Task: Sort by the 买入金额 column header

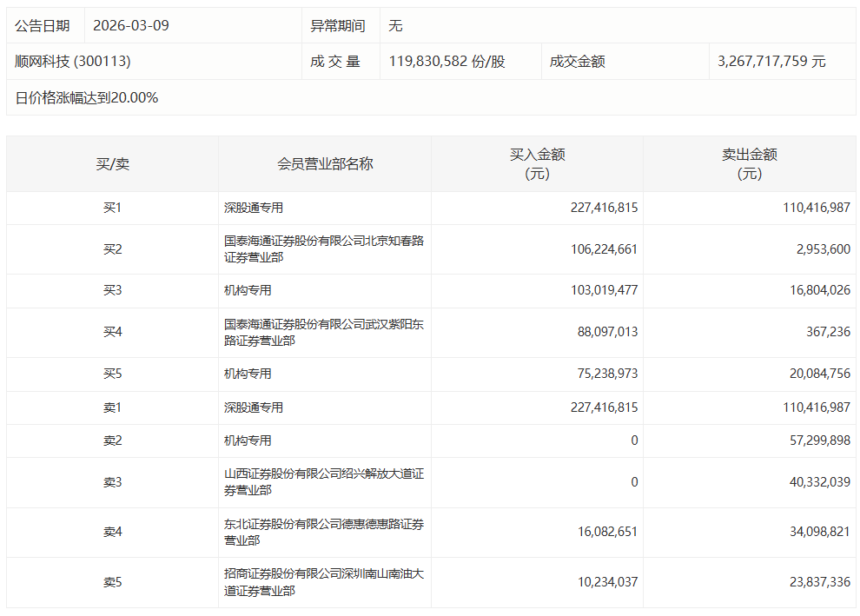Action: click(537, 163)
